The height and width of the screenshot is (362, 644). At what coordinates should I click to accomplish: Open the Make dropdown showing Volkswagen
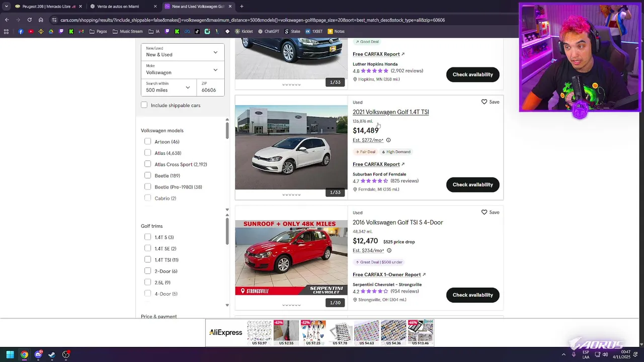[x=183, y=70]
